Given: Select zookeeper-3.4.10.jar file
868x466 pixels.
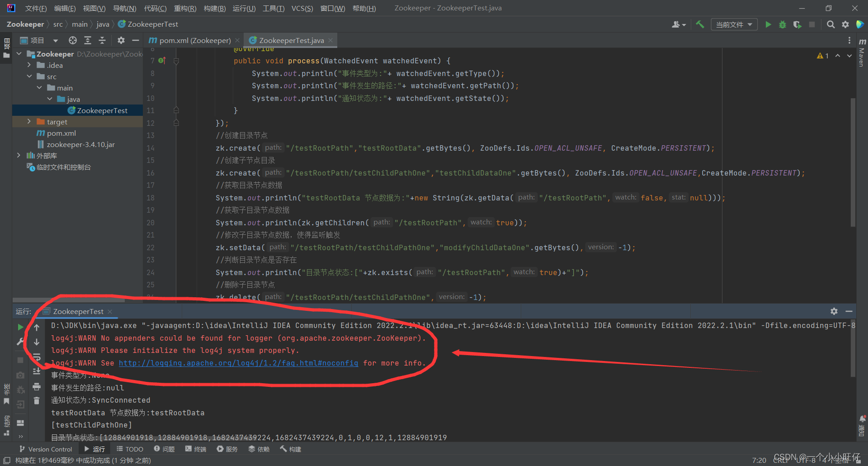Looking at the screenshot, I should (76, 144).
